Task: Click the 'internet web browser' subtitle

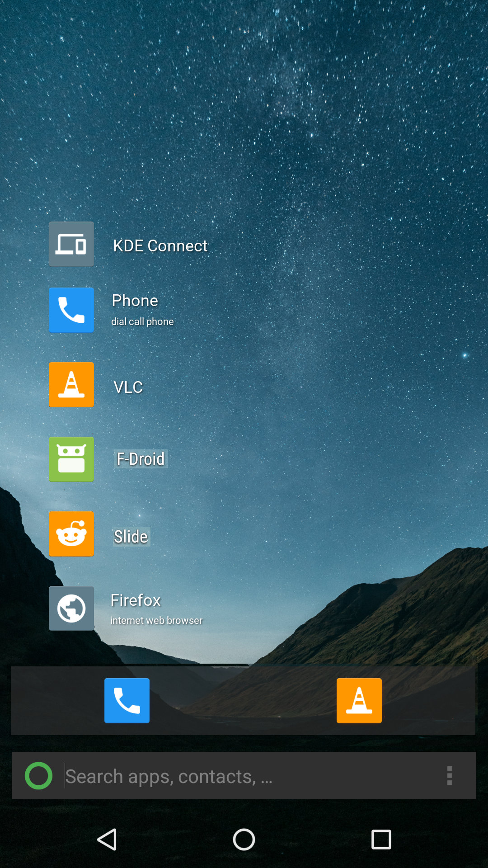Action: click(156, 620)
